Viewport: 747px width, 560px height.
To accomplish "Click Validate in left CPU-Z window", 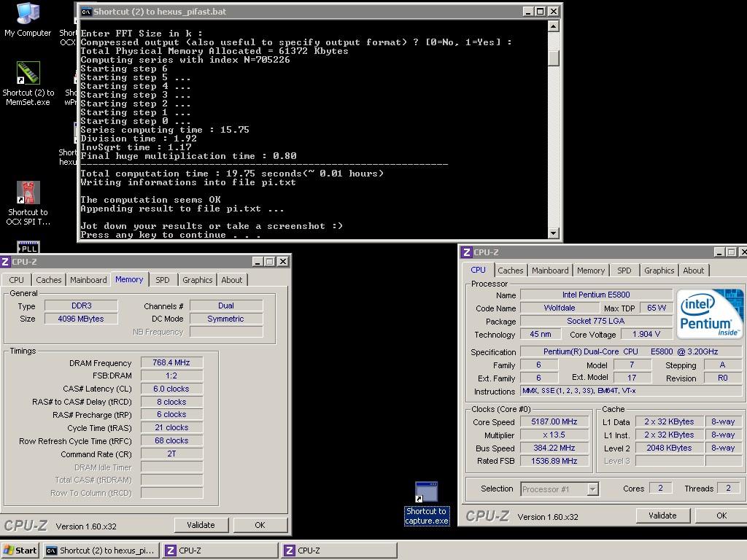I will click(x=201, y=525).
